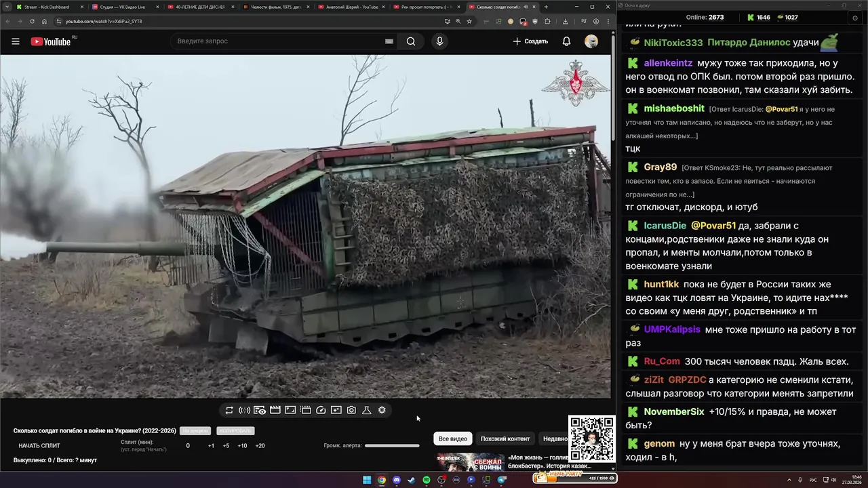Click the sound-wave icon in the player toolbar
868x488 pixels.
pyautogui.click(x=244, y=410)
